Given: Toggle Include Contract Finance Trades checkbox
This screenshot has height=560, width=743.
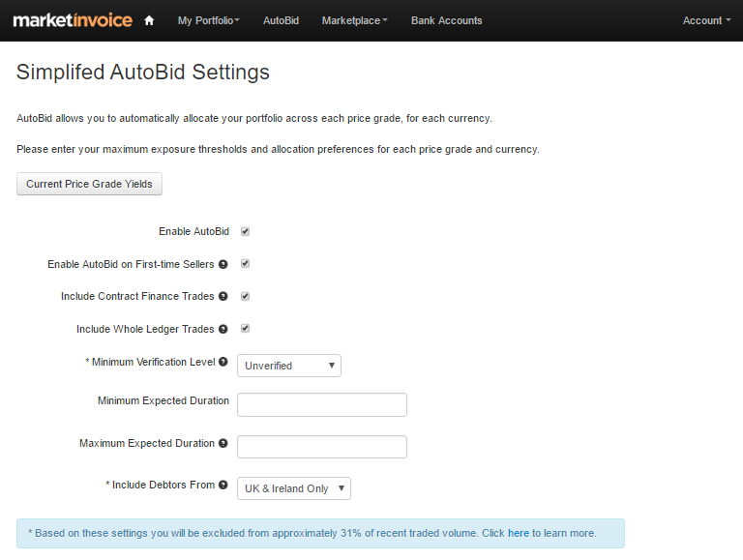Looking at the screenshot, I should pos(245,296).
